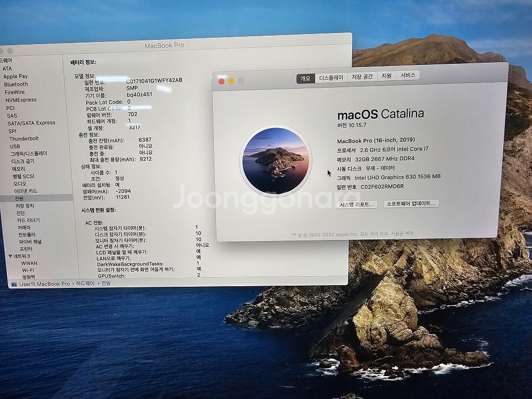Select 프린터 in the sidebar
The image size is (532, 399).
pos(26,249)
